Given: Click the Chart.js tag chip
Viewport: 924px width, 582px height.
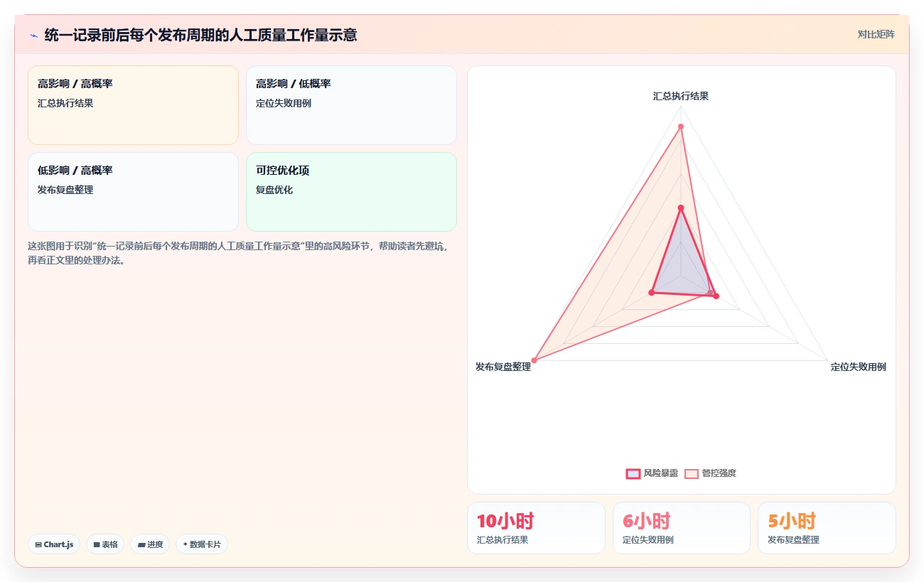Looking at the screenshot, I should click(54, 544).
